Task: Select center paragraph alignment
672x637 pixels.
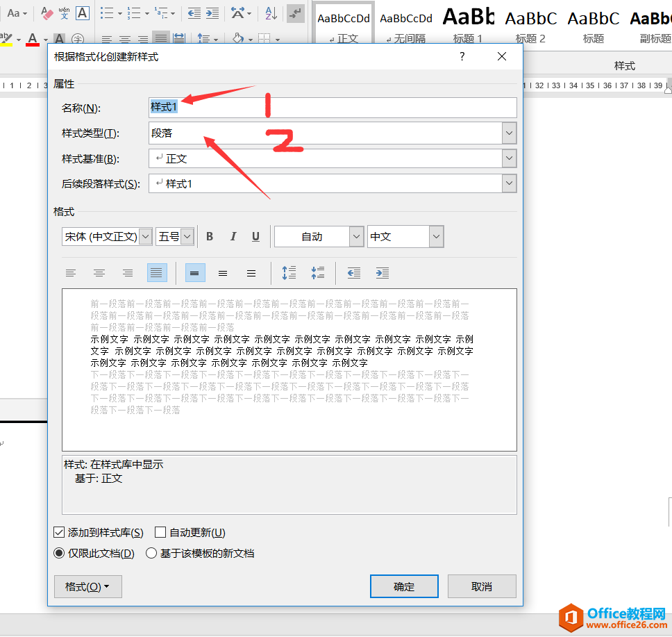Action: (99, 272)
